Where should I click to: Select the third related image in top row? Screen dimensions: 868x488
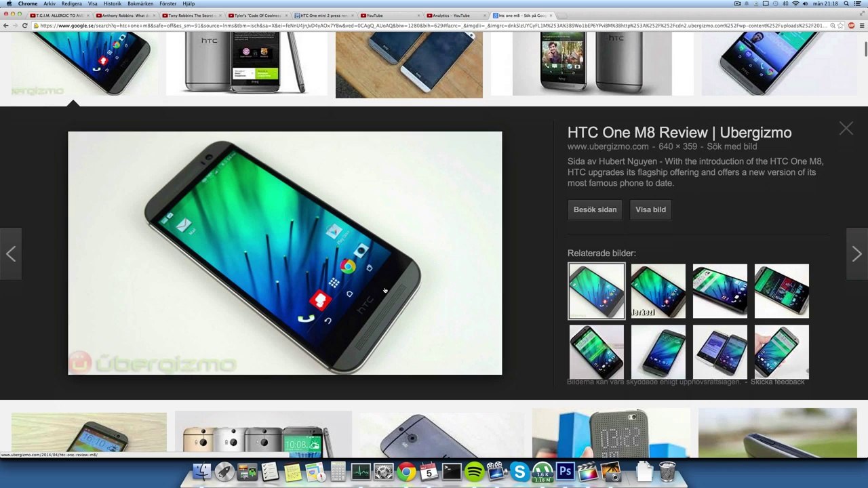click(719, 291)
